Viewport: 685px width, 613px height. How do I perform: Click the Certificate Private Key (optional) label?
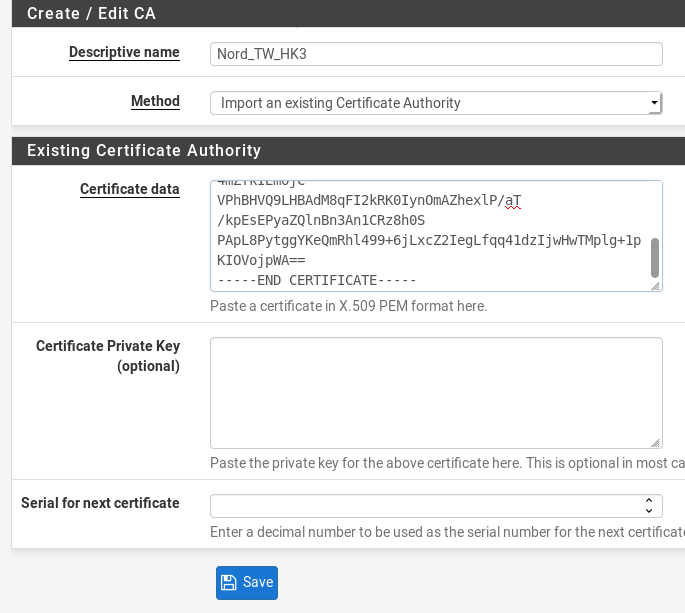(108, 356)
